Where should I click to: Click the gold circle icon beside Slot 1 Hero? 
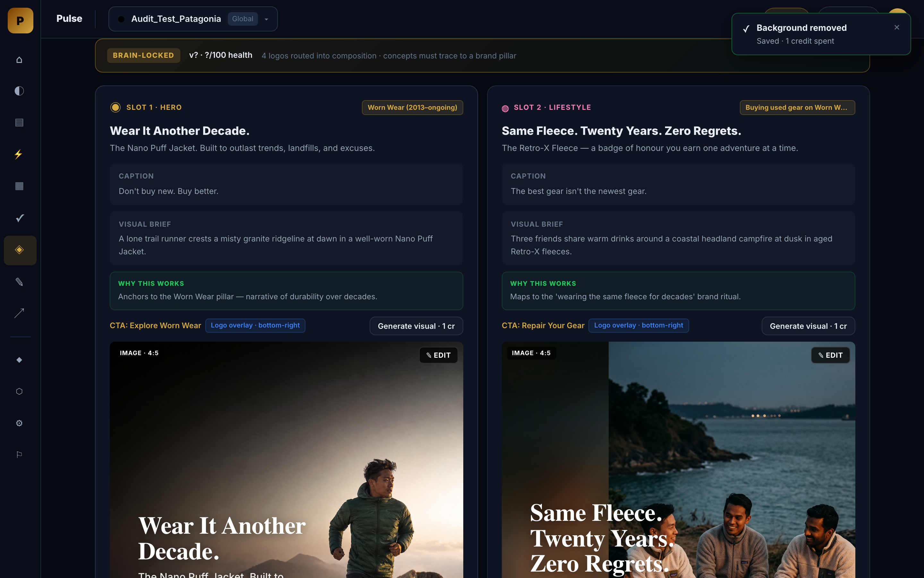[x=115, y=108]
